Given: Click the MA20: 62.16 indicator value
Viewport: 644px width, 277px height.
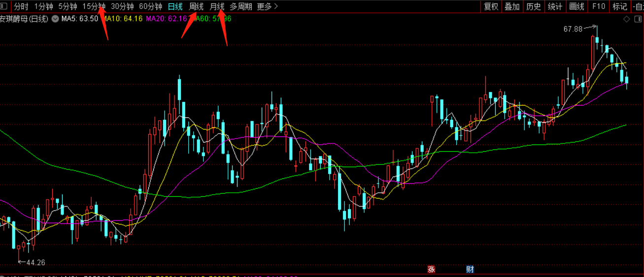Looking at the screenshot, I should pyautogui.click(x=167, y=19).
